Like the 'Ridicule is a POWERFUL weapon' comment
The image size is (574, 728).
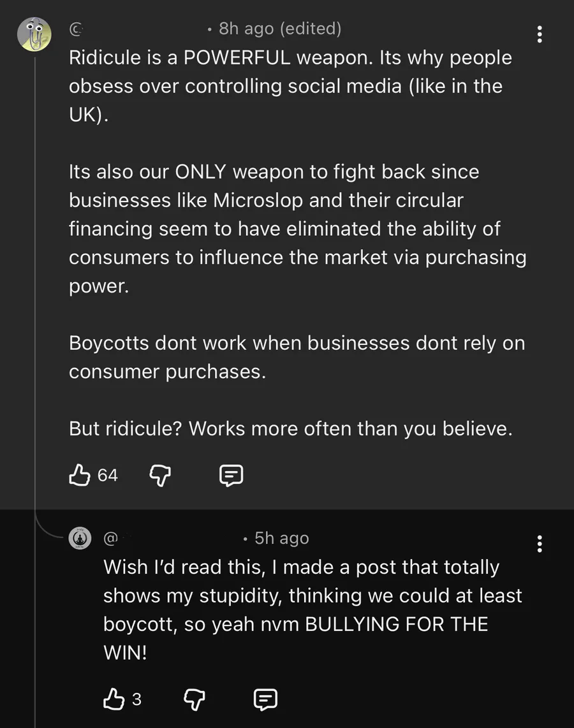pos(79,475)
